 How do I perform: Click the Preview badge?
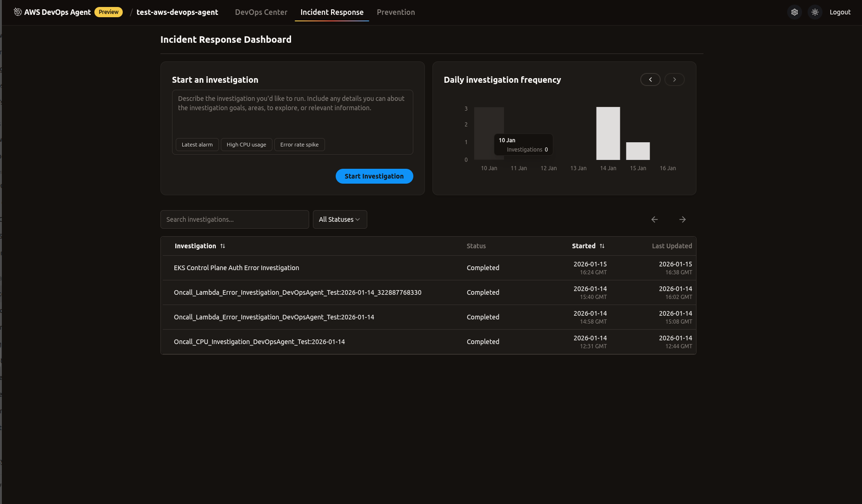109,12
